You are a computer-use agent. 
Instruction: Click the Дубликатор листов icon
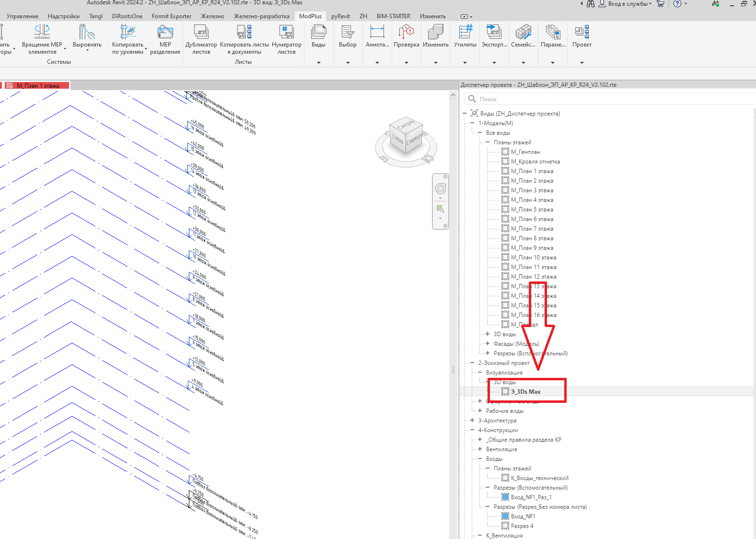(x=201, y=32)
